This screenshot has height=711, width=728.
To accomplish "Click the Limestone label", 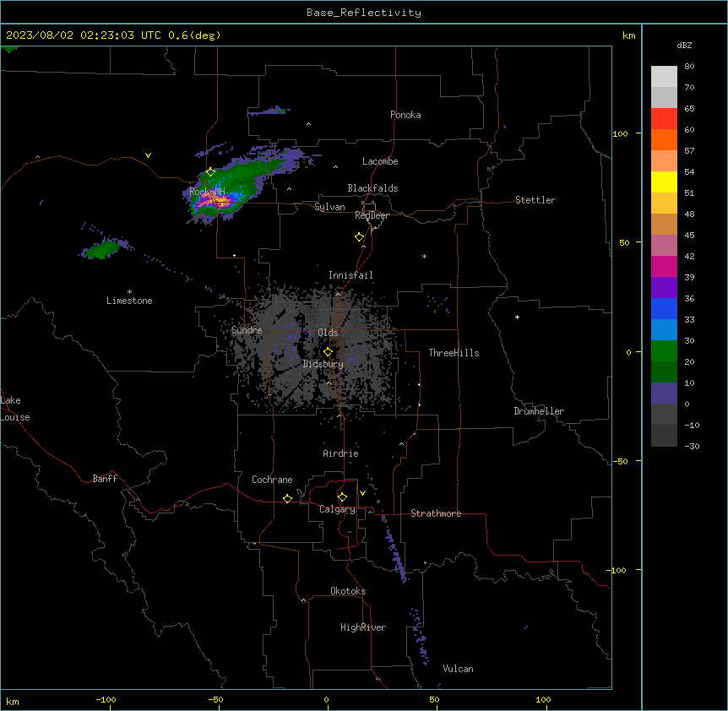I will point(129,301).
